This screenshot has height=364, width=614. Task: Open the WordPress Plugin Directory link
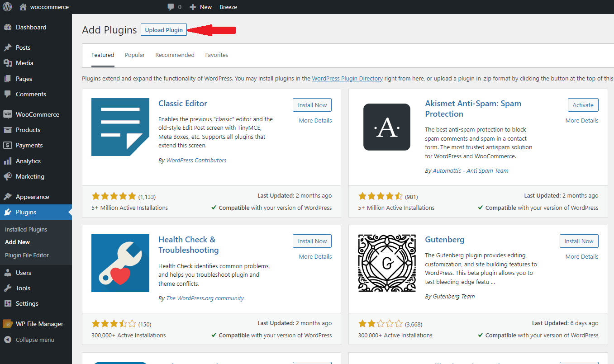tap(347, 78)
